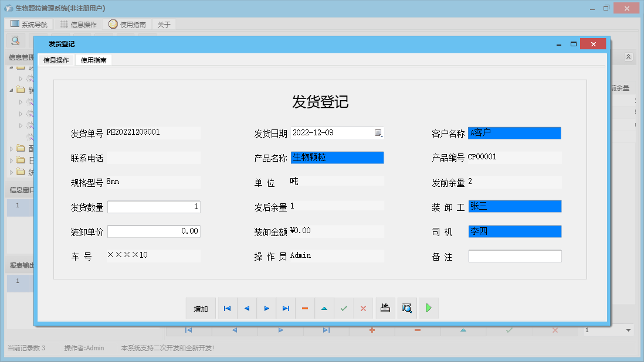Screen dimensions: 644x362
Task: Cancel changes with the red X icon
Action: pyautogui.click(x=364, y=308)
